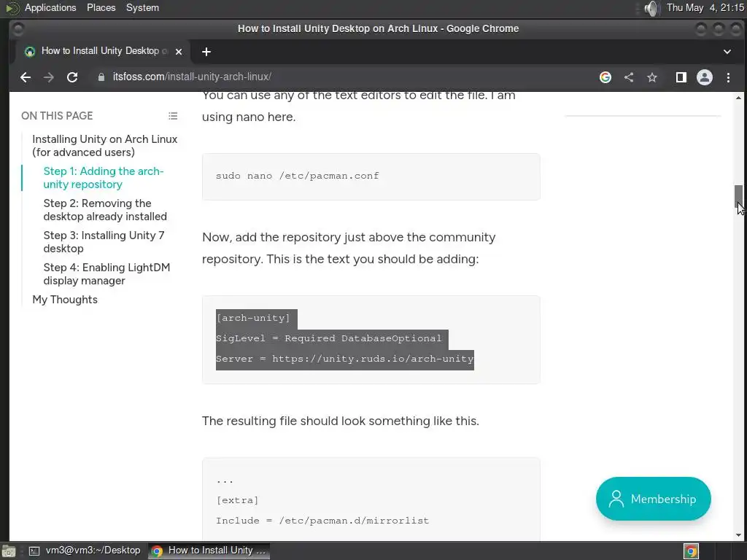Click the show desktop icon in bottom panel

(x=9, y=551)
